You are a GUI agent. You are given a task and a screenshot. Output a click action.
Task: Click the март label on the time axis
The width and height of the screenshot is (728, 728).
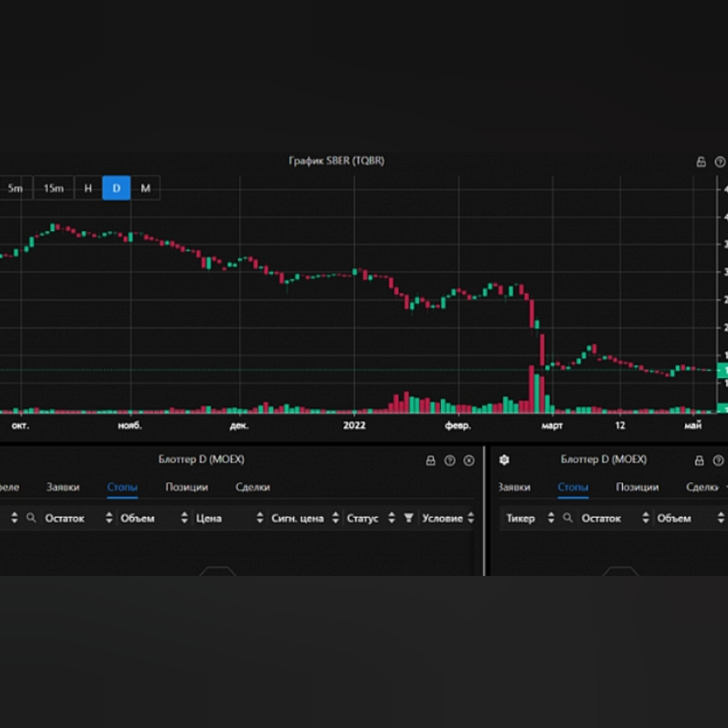tap(552, 426)
